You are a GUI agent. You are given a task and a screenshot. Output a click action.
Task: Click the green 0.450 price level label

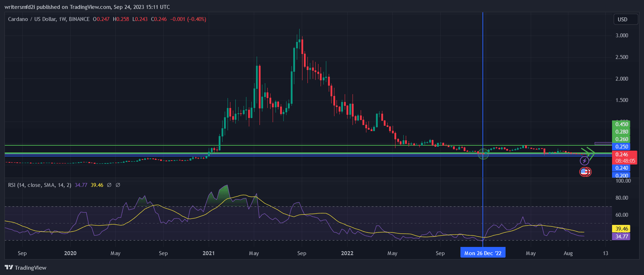click(x=621, y=124)
